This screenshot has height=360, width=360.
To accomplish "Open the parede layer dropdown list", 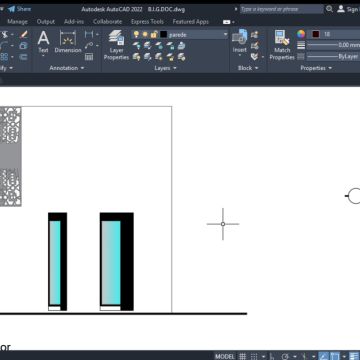I will click(225, 34).
